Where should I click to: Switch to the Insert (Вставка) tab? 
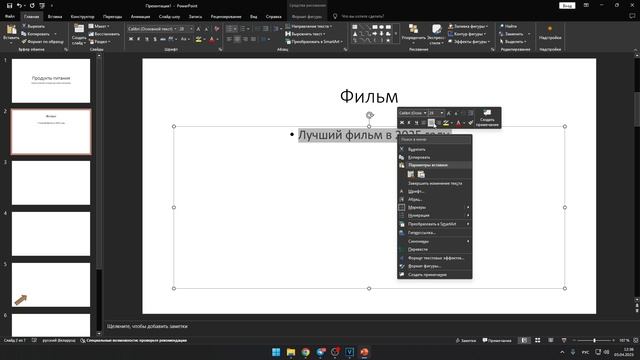55,17
